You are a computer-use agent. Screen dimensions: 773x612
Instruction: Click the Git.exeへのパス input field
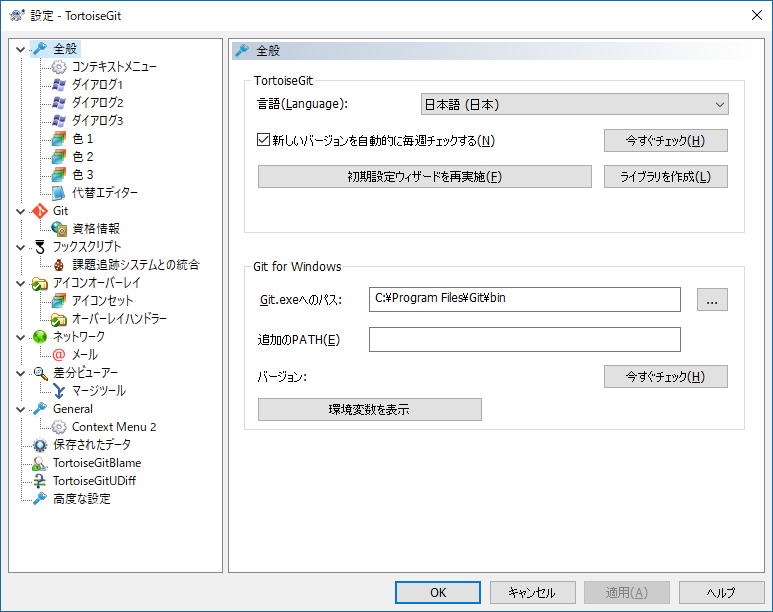[525, 299]
